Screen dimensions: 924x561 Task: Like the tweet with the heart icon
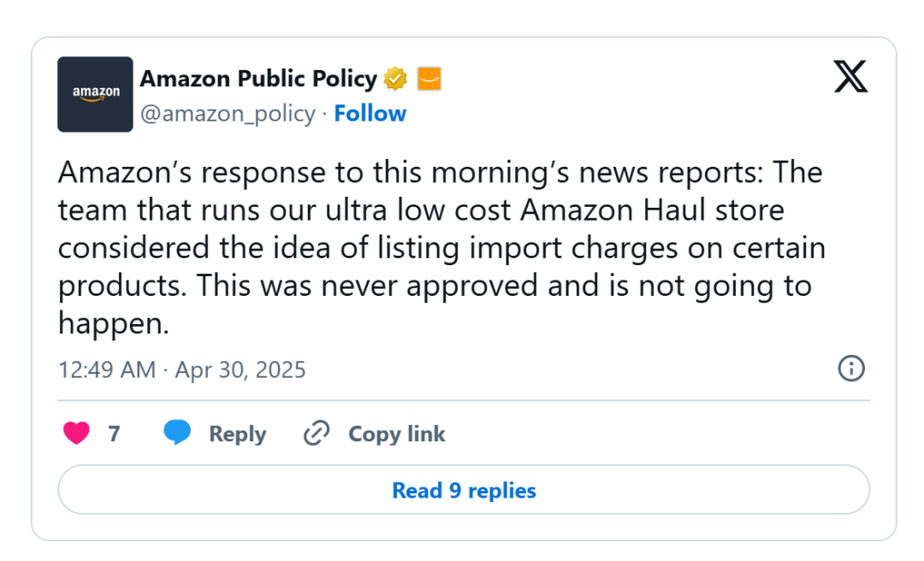77,433
